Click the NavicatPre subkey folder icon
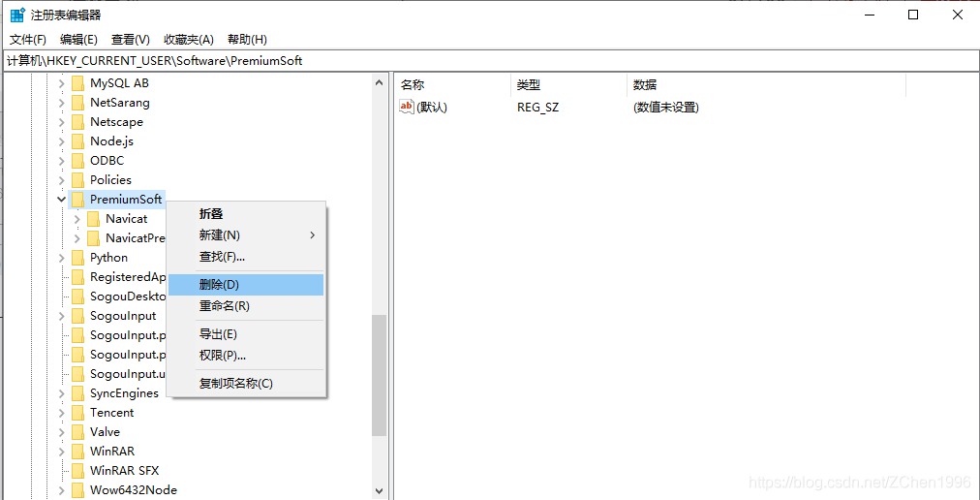 [x=93, y=238]
